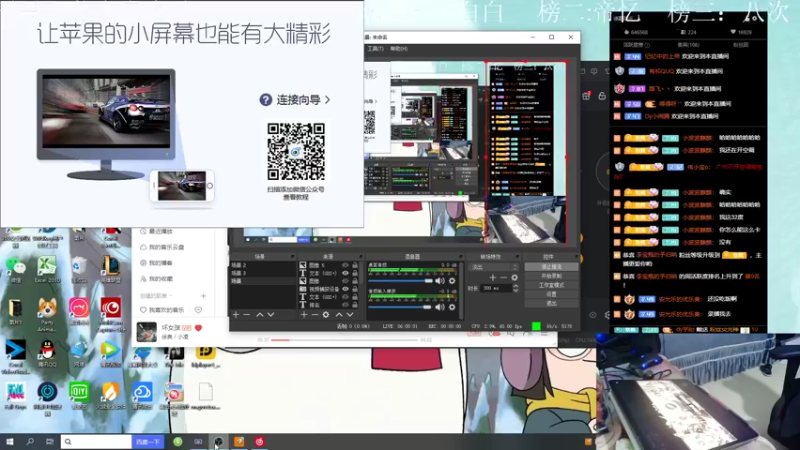
Task: Click heartbeat icon next to 我喜欢的音乐
Action: [x=198, y=310]
